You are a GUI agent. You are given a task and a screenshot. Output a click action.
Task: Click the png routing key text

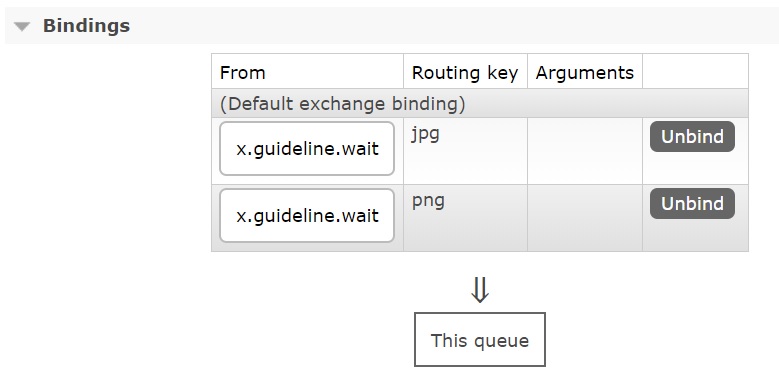(428, 201)
